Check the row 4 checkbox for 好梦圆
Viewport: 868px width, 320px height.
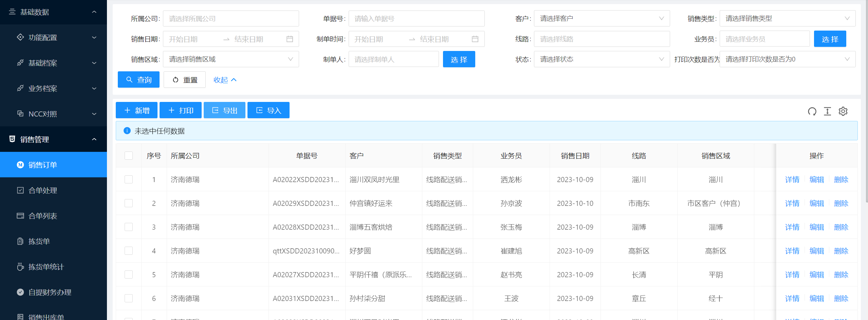129,251
